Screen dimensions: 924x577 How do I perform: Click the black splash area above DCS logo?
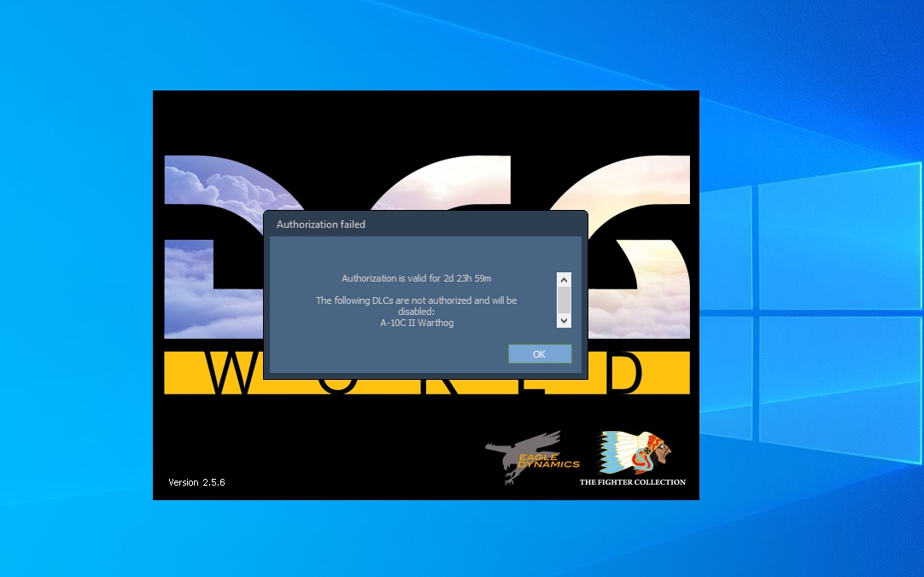coord(425,122)
